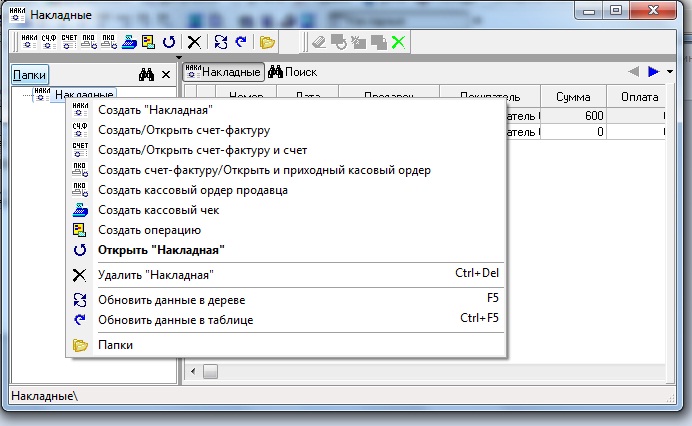
Task: Click the Папки panel button
Action: (x=29, y=75)
